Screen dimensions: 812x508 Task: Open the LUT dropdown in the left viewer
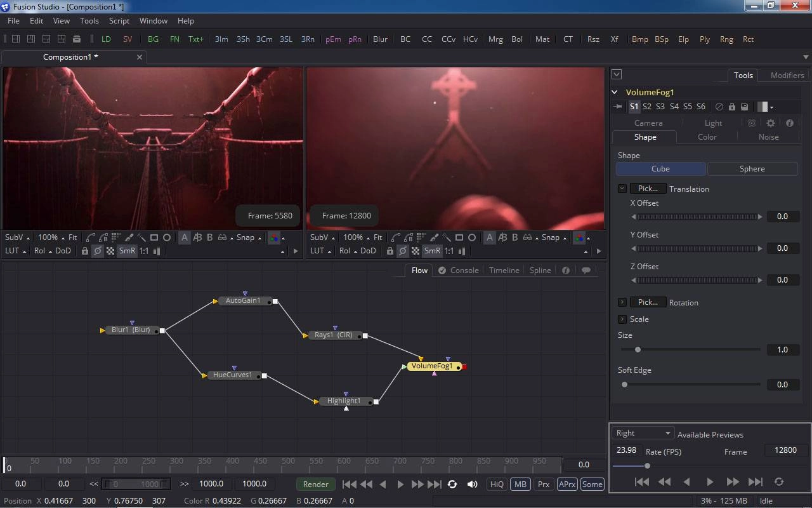pyautogui.click(x=16, y=251)
